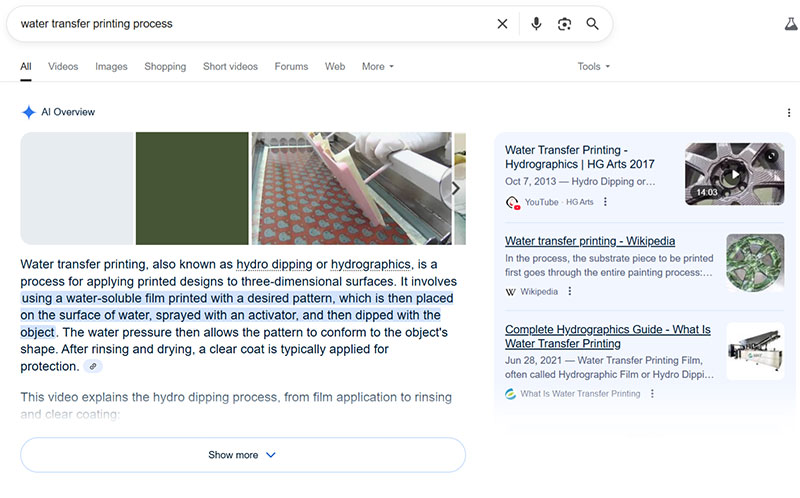
Task: Play the 14:03 HG Arts video
Action: click(x=734, y=174)
